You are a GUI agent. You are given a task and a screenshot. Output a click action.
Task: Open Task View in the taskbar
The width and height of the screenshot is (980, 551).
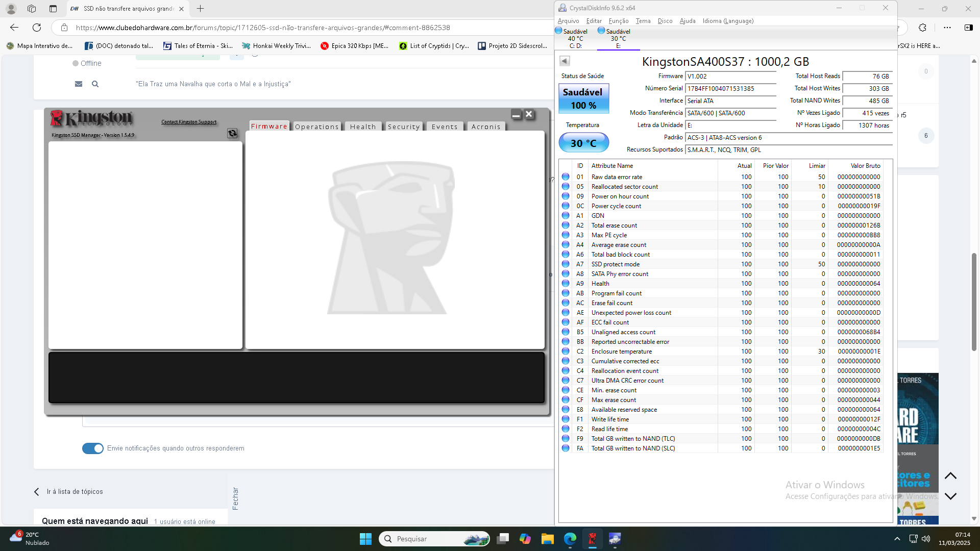(503, 539)
